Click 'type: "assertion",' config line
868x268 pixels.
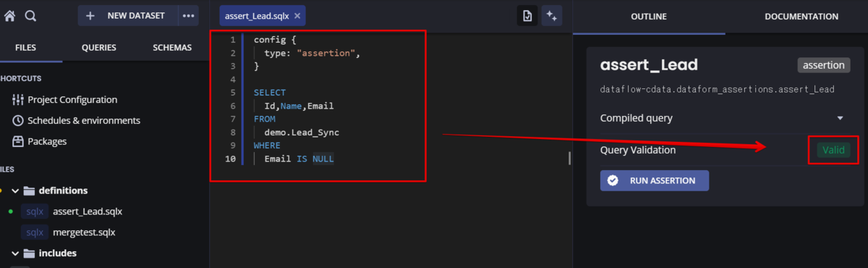pos(312,53)
